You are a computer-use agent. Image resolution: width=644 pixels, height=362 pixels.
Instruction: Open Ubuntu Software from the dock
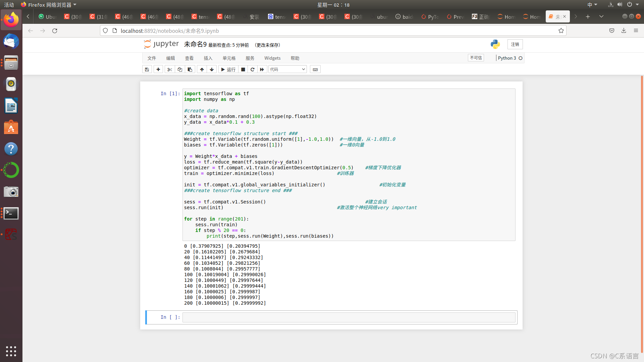(x=11, y=127)
